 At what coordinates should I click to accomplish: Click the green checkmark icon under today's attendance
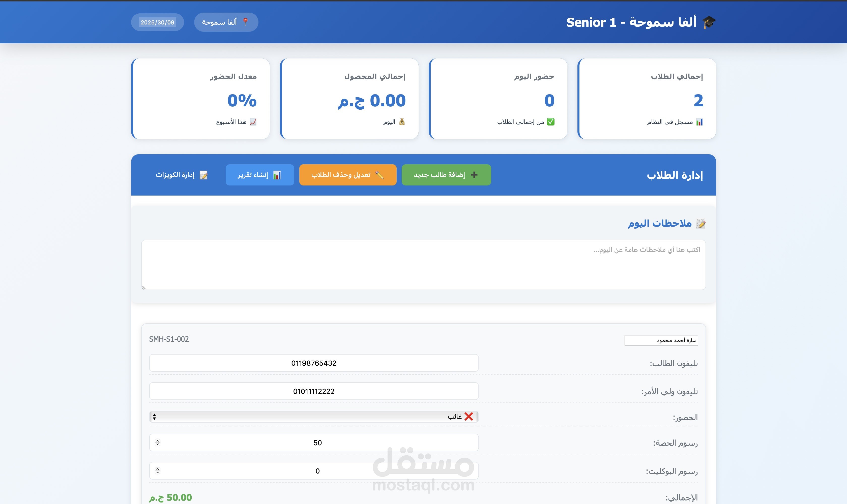(550, 122)
